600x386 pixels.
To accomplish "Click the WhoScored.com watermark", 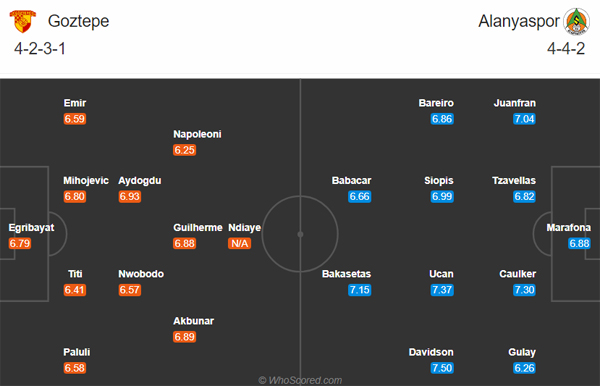I will 300,380.
